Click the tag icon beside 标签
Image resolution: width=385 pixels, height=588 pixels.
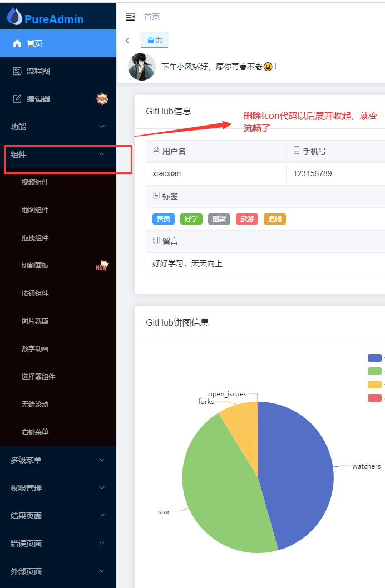[x=156, y=196]
